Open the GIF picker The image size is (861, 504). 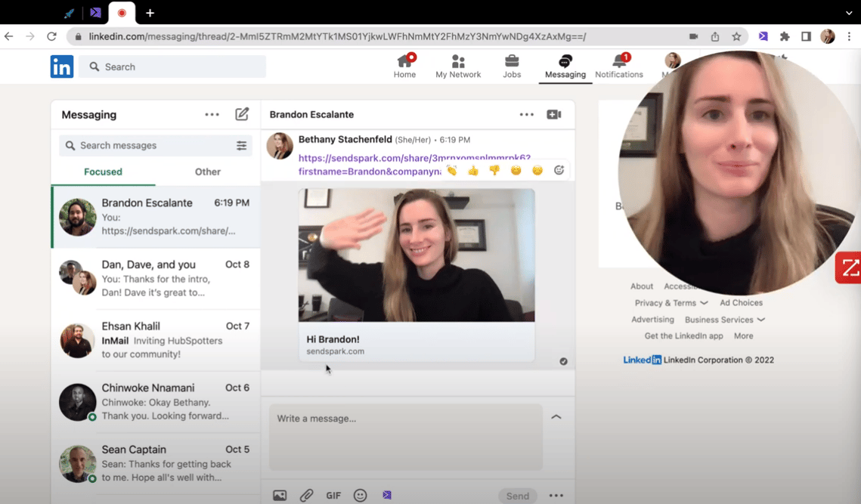(x=333, y=495)
